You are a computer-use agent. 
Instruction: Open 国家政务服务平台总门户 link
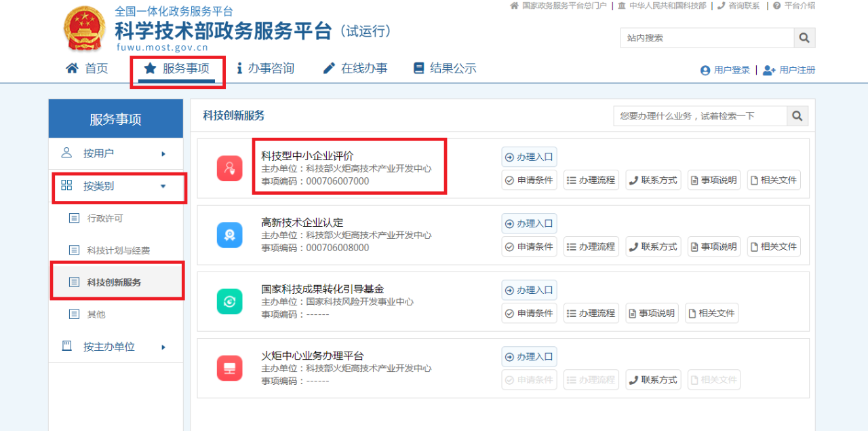point(558,5)
